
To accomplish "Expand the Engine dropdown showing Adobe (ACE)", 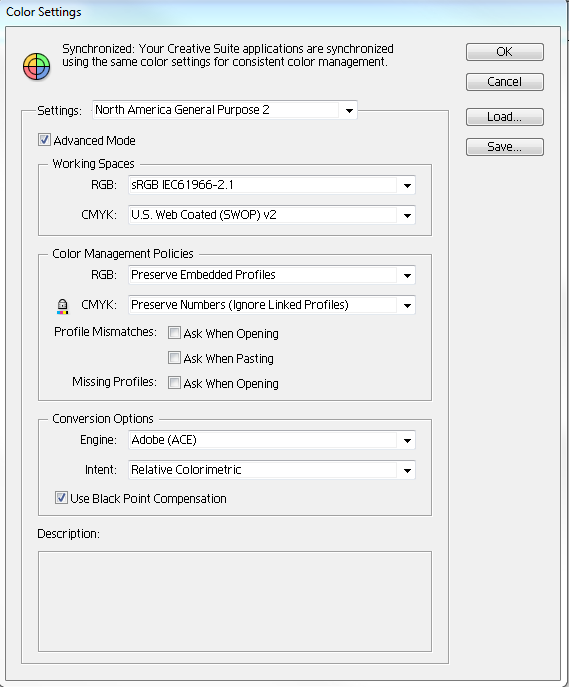I will [x=272, y=440].
